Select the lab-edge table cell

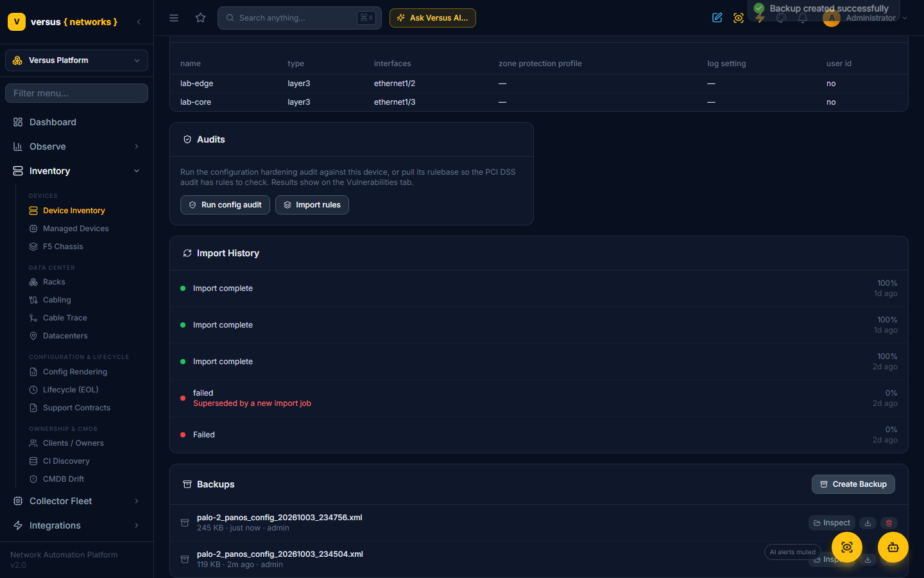(196, 83)
